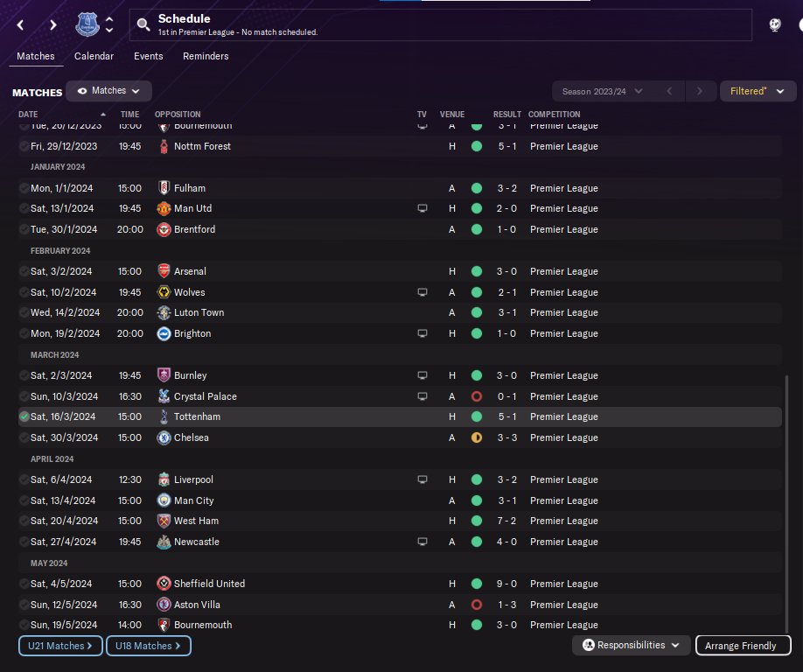Click the Man City club badge

click(x=164, y=500)
